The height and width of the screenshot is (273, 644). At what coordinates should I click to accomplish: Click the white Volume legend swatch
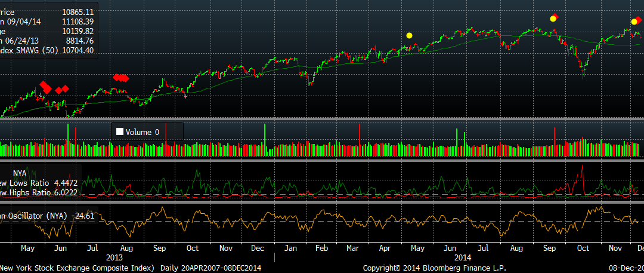click(x=120, y=132)
